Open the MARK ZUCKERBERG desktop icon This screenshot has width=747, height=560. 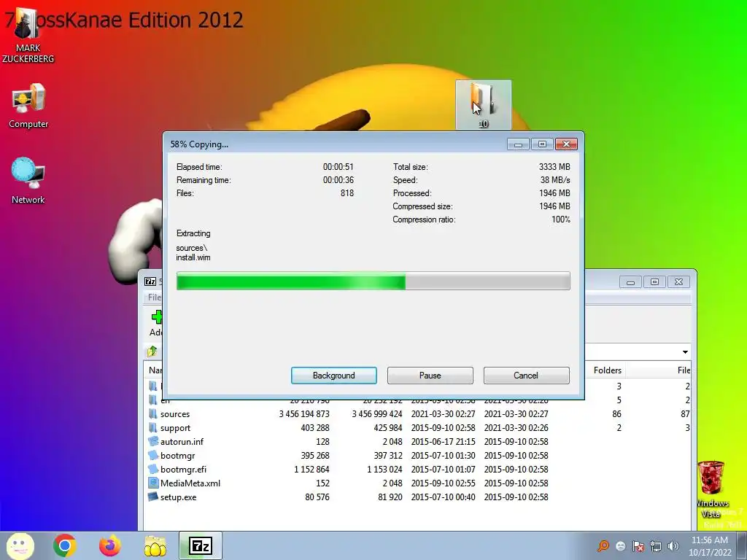pos(28,36)
